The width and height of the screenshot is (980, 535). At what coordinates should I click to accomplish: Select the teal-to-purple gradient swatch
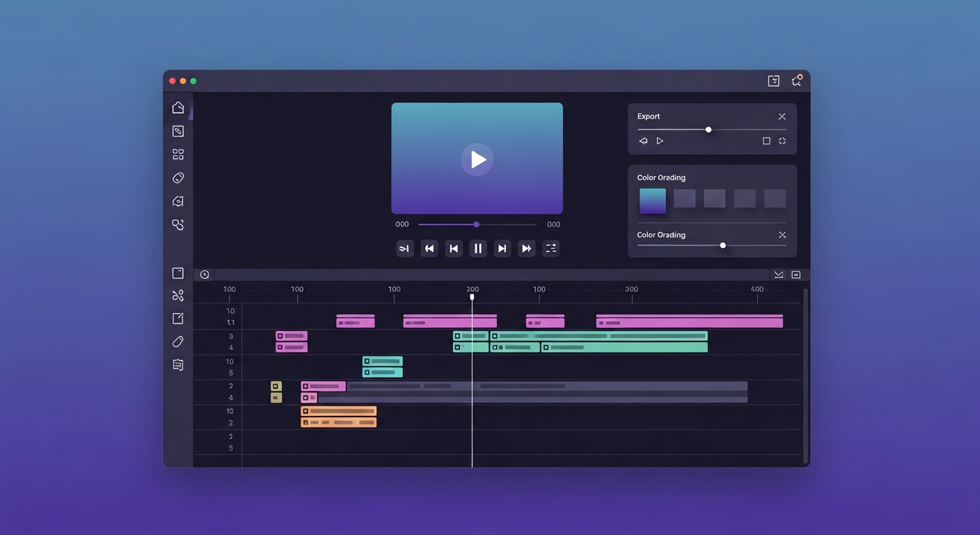click(x=652, y=201)
